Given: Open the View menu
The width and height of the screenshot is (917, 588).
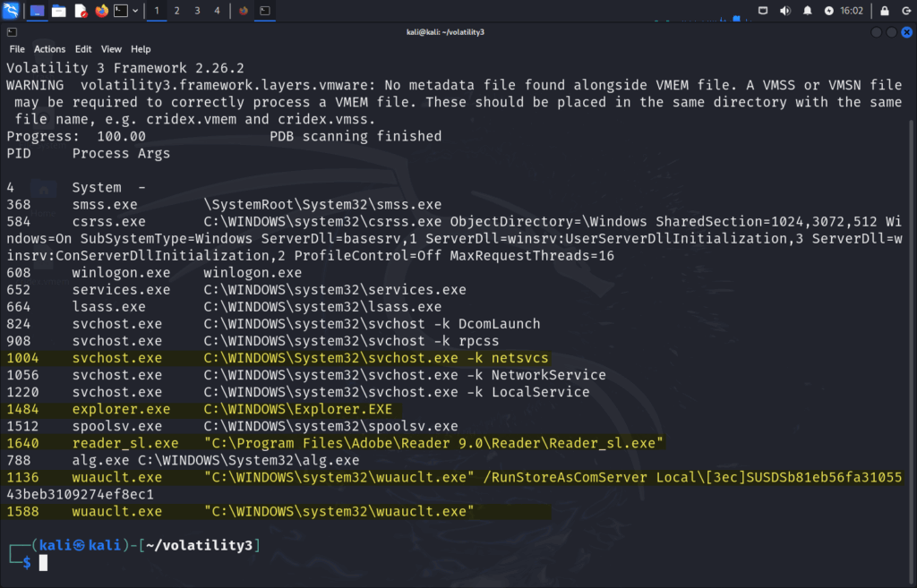Looking at the screenshot, I should [x=111, y=49].
